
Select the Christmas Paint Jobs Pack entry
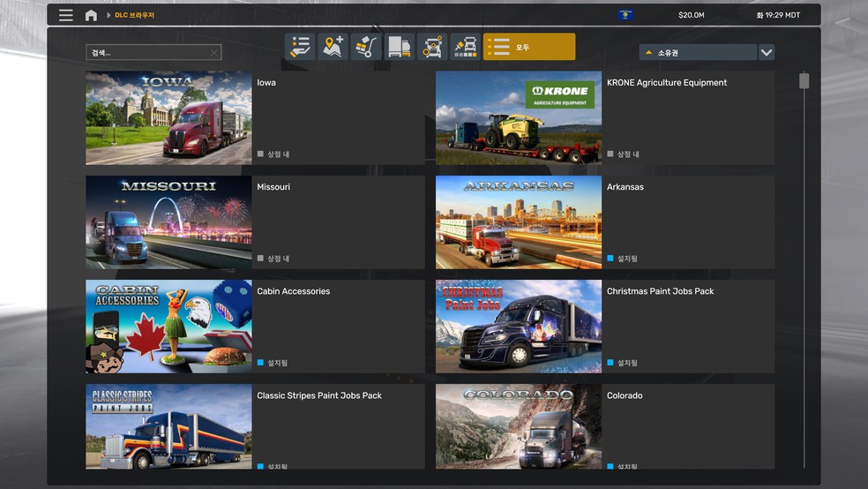click(x=660, y=291)
